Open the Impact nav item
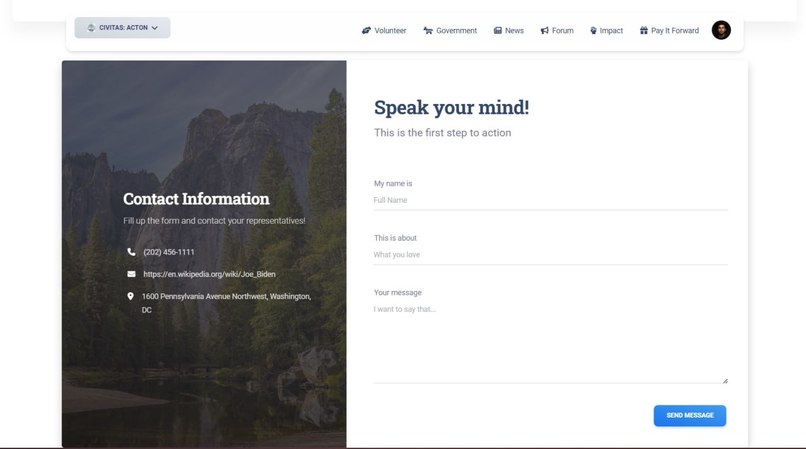Screen dimensions: 806x449 pos(607,30)
